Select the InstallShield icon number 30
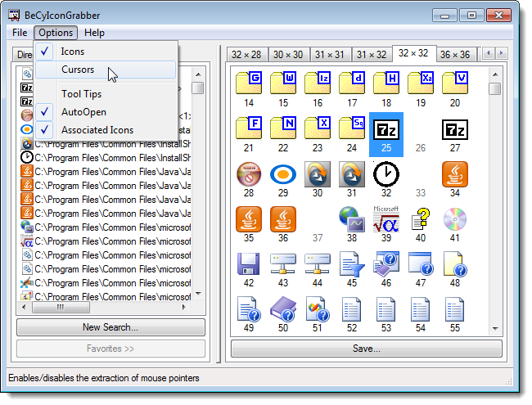This screenshot has width=532, height=405. coord(318,174)
